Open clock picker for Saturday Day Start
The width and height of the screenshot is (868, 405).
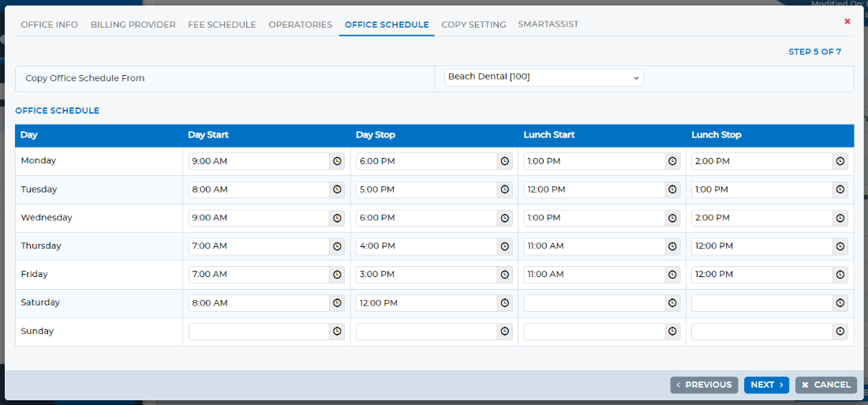pos(337,303)
